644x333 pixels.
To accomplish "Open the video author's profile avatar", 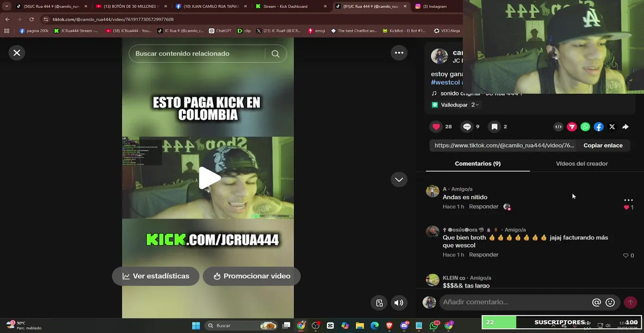I will [439, 56].
